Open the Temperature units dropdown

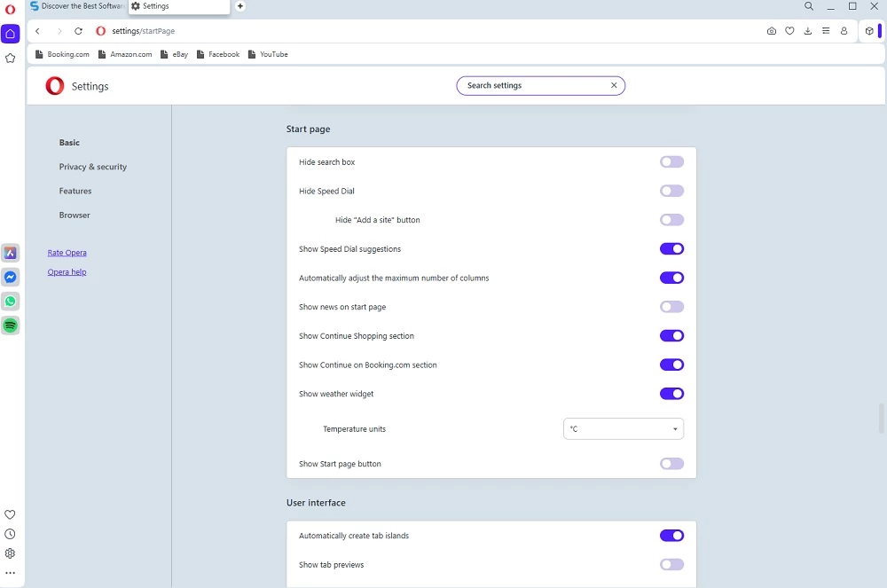click(x=624, y=429)
